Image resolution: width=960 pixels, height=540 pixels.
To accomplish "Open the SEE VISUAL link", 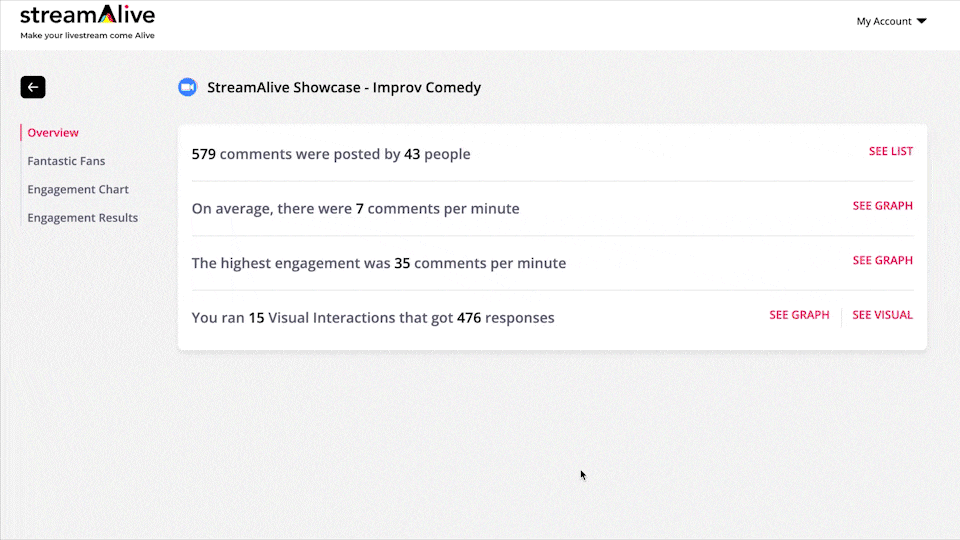I will click(882, 315).
